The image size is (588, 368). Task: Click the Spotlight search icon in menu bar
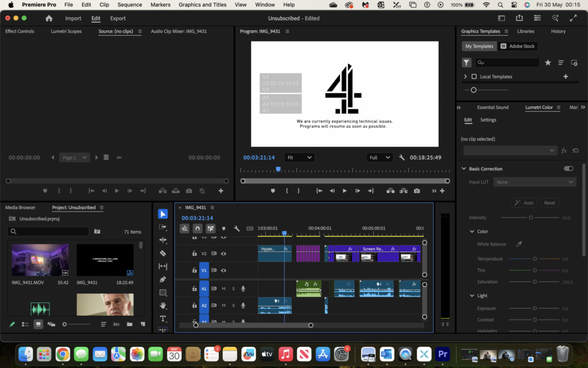500,5
